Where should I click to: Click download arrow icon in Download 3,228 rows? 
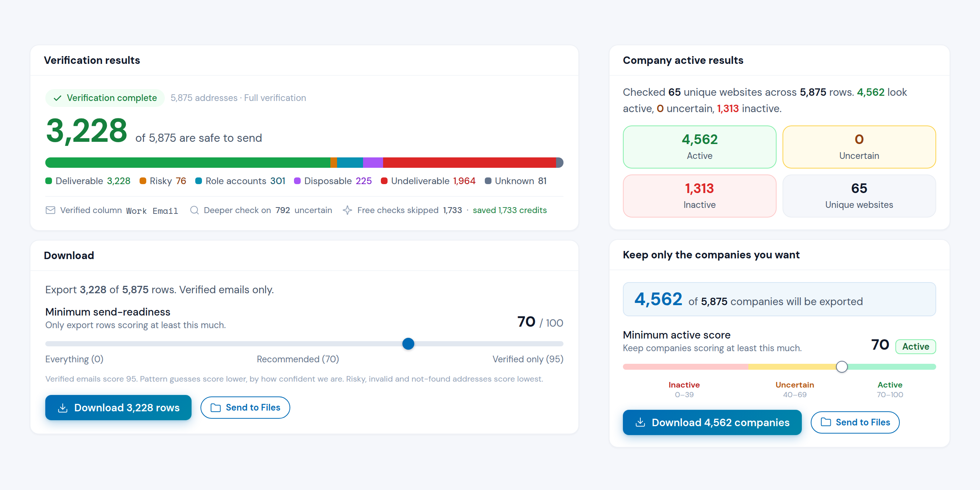63,408
